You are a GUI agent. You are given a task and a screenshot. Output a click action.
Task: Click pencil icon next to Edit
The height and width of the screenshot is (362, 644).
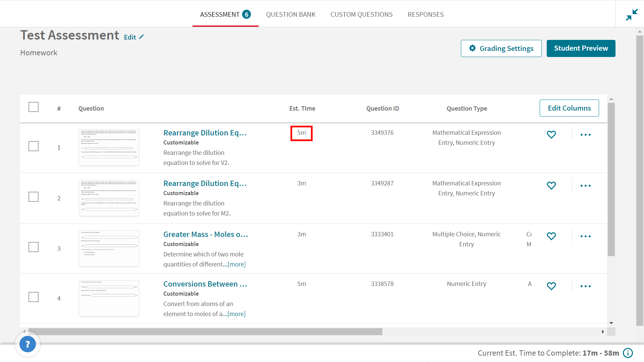(x=142, y=37)
